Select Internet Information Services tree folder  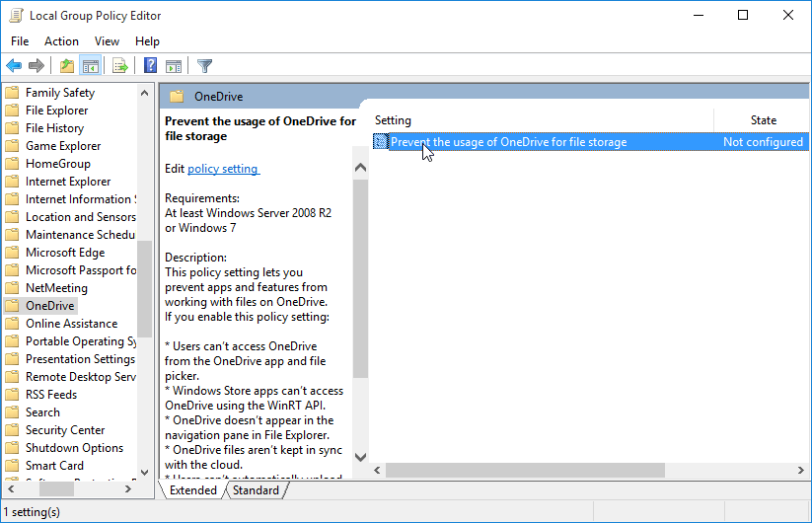pyautogui.click(x=81, y=199)
